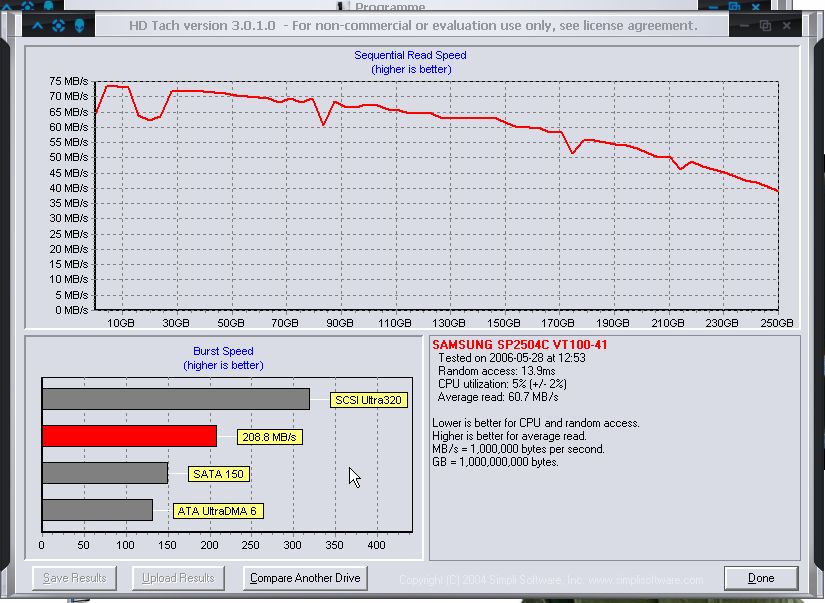Minimize the HD Tach window

click(744, 25)
